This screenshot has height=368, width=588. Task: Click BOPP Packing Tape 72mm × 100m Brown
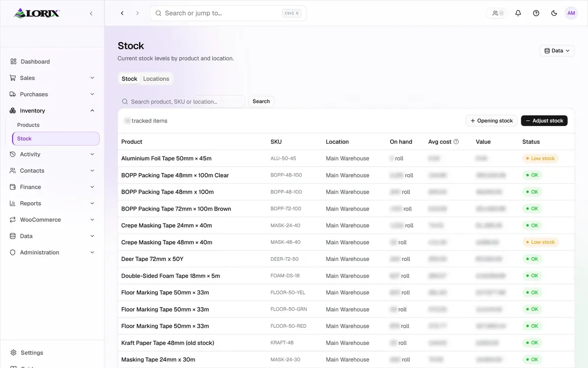tap(176, 209)
